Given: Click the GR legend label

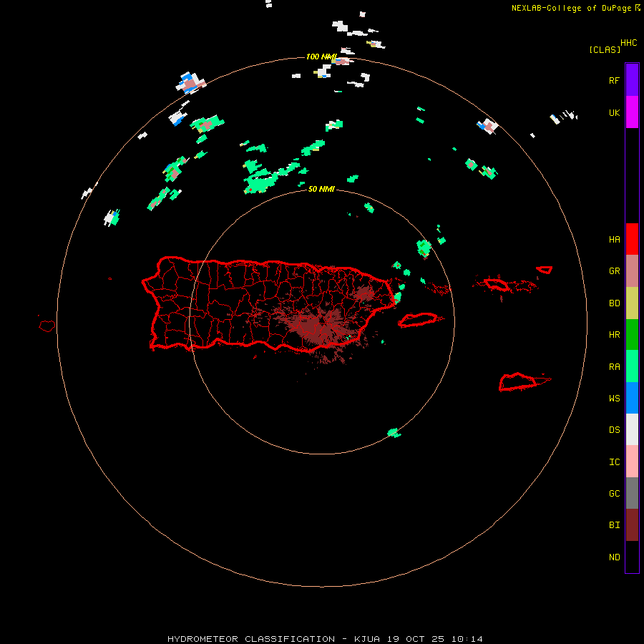Looking at the screenshot, I should tap(614, 271).
